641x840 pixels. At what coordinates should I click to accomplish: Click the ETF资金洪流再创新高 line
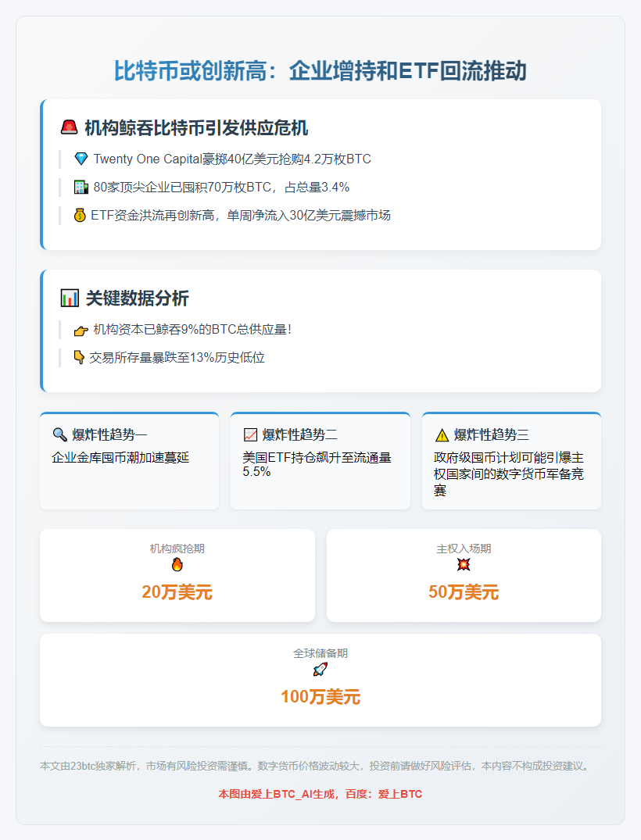[x=241, y=216]
